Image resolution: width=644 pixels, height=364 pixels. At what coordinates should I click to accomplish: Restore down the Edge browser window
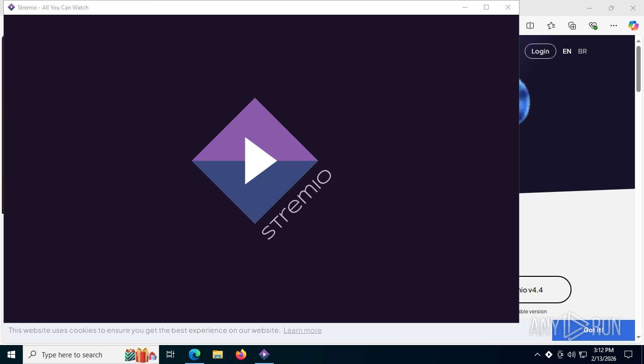(x=611, y=8)
